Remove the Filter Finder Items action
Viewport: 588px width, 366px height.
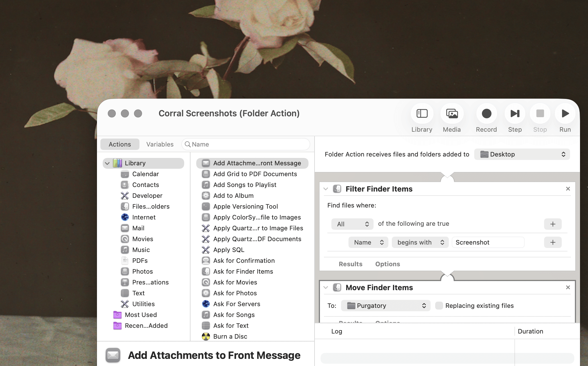coord(568,189)
